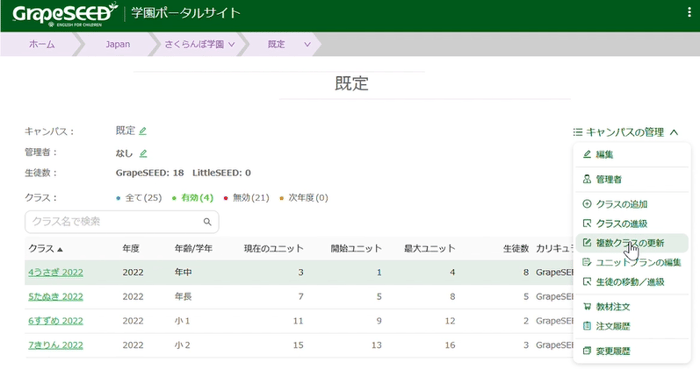Filter classes by 全て(25)
The image size is (700, 369).
click(143, 198)
